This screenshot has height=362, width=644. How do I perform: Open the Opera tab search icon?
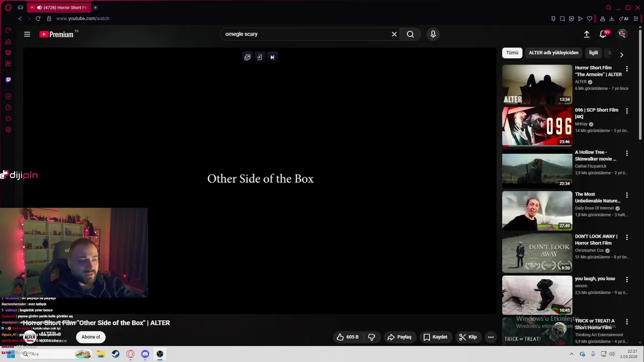[x=609, y=8]
